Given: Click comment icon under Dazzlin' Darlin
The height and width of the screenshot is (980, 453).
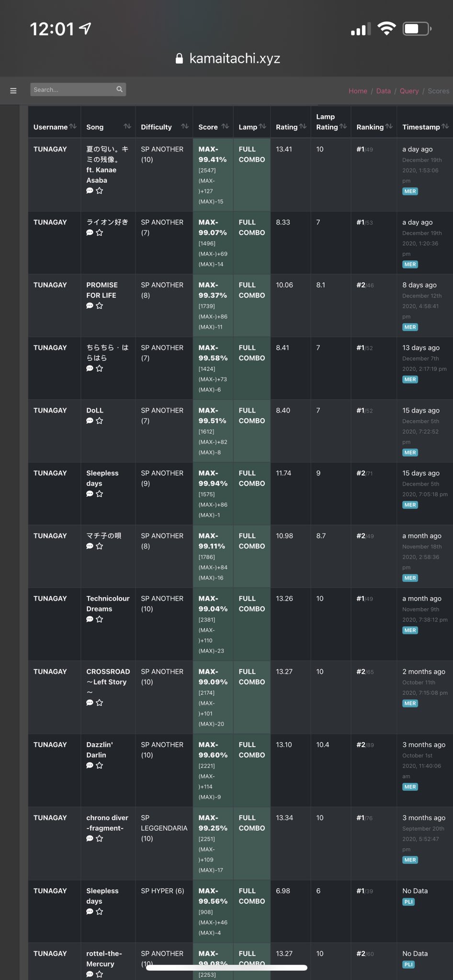Looking at the screenshot, I should (x=90, y=765).
